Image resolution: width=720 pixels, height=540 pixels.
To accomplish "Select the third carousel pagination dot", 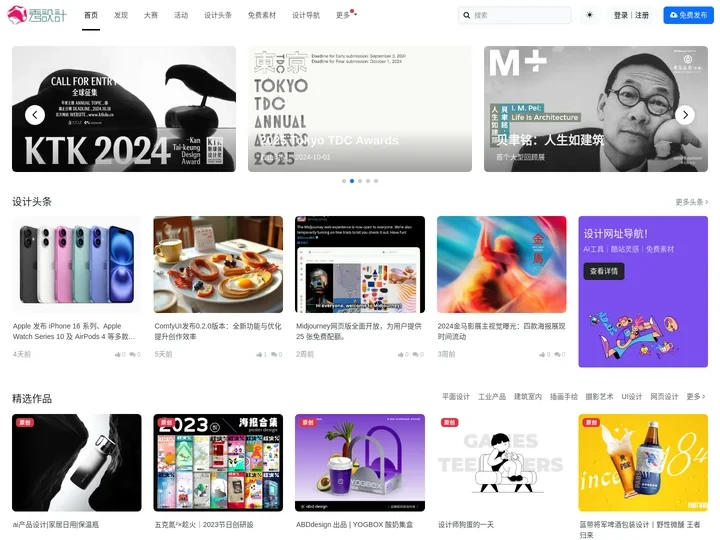I will click(x=360, y=181).
